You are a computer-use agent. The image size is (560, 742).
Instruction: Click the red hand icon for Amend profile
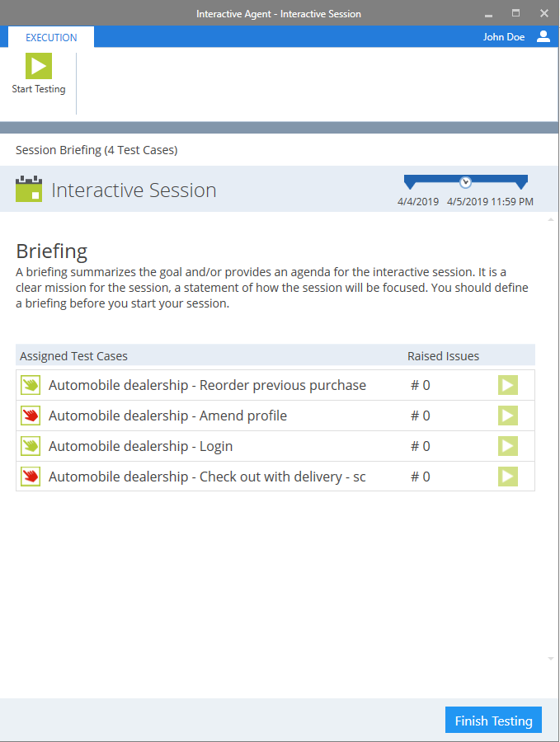(31, 416)
